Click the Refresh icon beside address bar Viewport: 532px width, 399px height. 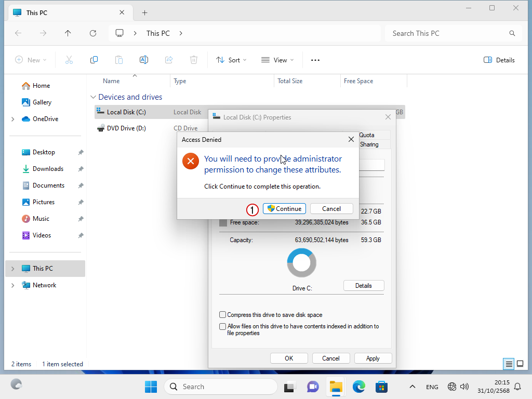pyautogui.click(x=93, y=33)
